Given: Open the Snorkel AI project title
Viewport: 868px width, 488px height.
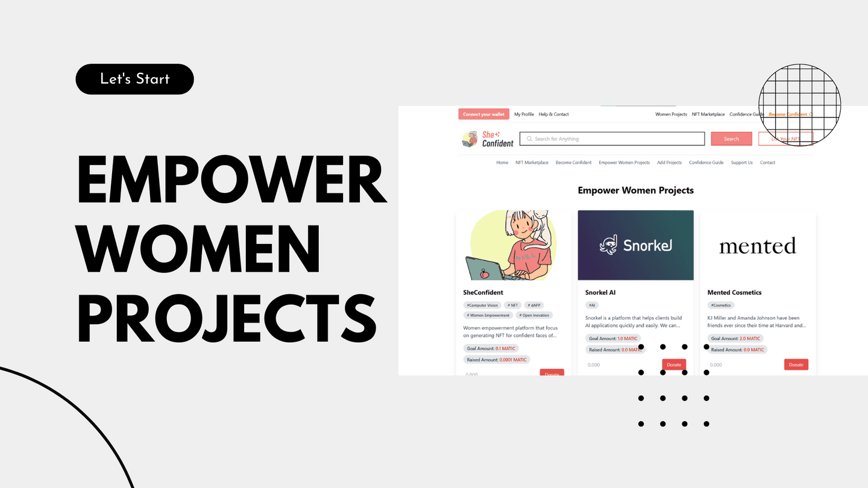Looking at the screenshot, I should point(600,293).
